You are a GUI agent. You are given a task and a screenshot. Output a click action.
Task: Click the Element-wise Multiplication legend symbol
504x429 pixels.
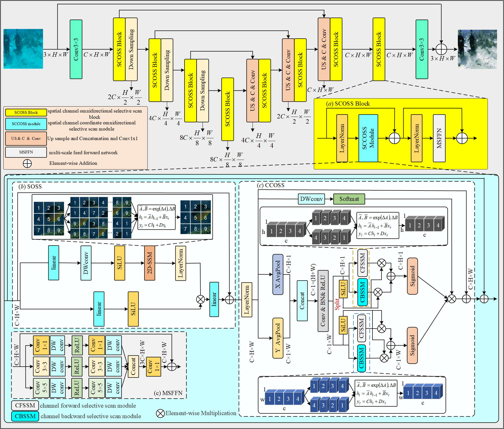(160, 413)
